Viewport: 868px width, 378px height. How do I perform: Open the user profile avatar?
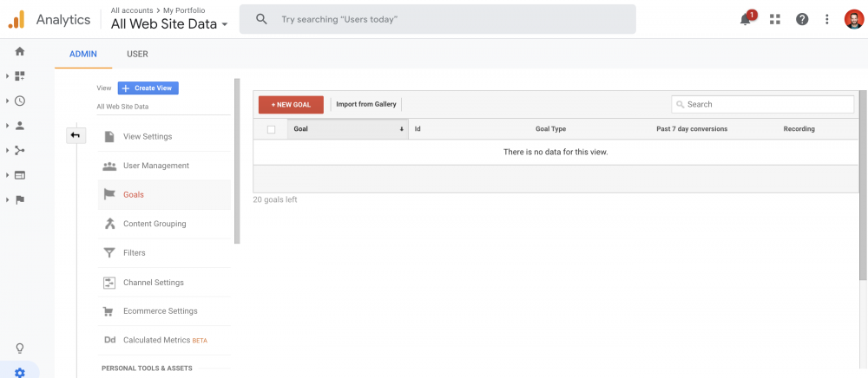pyautogui.click(x=853, y=19)
